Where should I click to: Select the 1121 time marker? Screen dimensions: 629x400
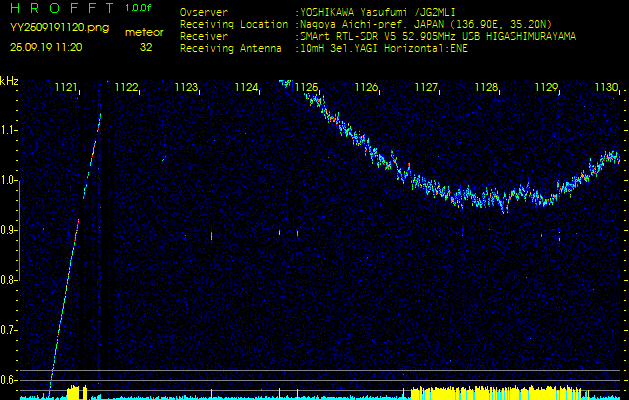pos(66,88)
